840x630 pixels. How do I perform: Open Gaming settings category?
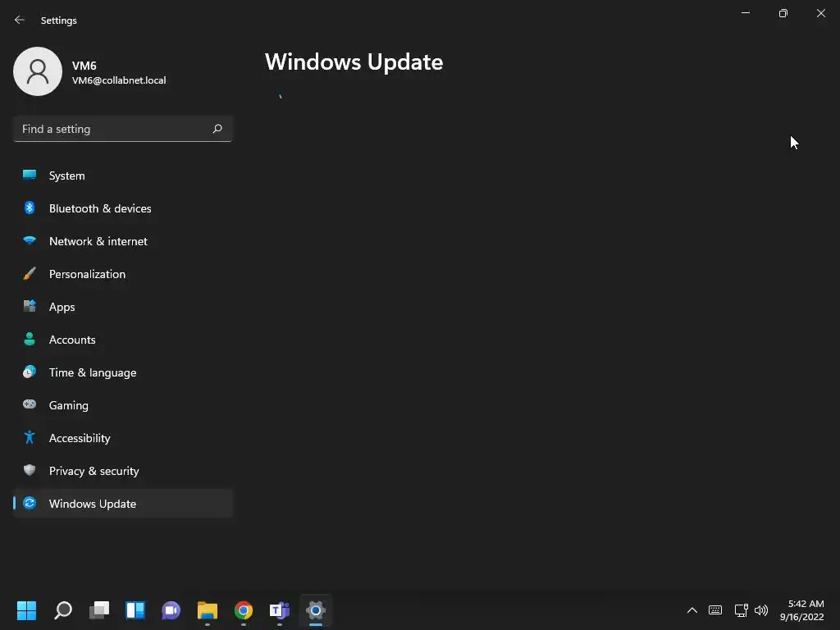pos(123,405)
